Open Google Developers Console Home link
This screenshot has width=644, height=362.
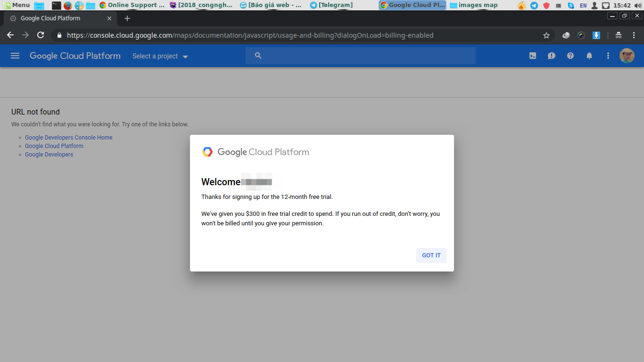coord(69,138)
